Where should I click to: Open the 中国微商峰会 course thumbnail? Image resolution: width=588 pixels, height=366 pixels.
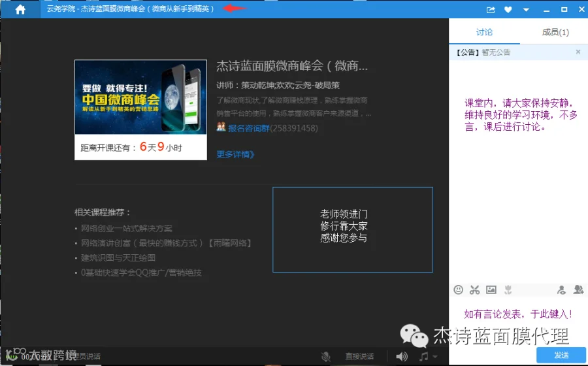140,97
